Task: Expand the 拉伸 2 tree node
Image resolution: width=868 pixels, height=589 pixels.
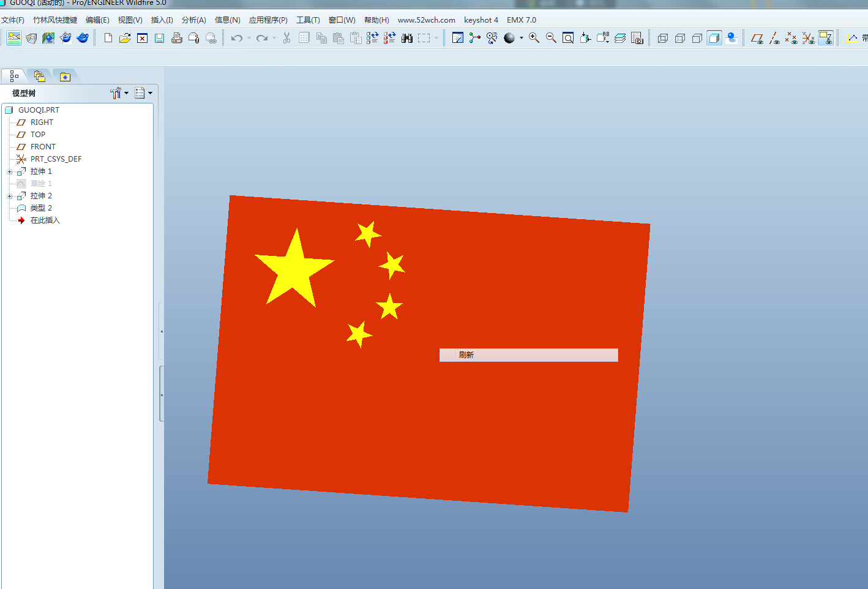Action: click(x=9, y=196)
